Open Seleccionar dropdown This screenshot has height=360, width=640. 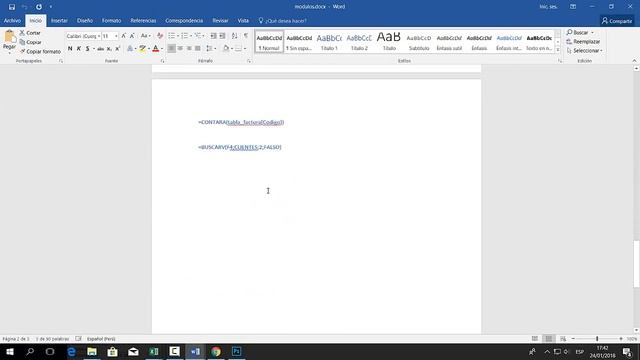(x=584, y=51)
